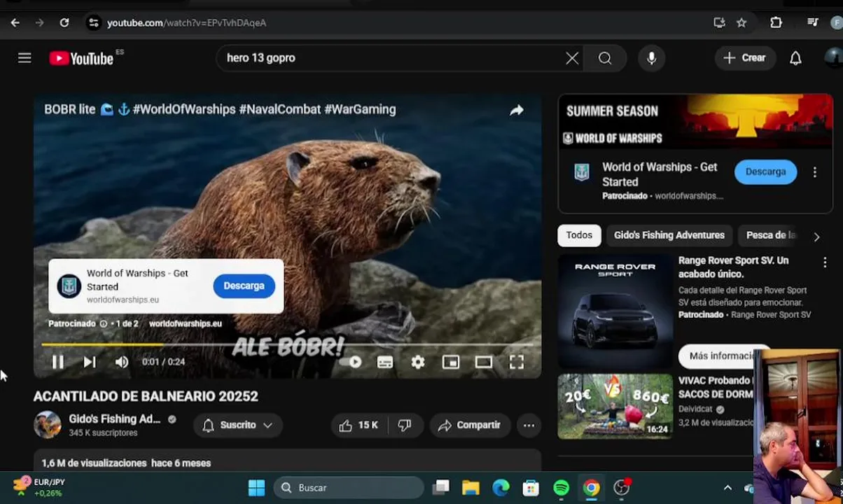Open VIVAC video thumbnail

pyautogui.click(x=615, y=406)
